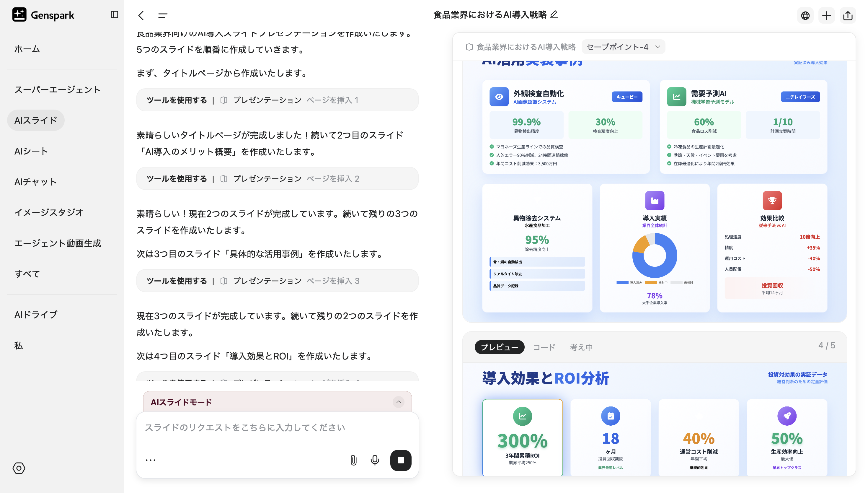The width and height of the screenshot is (868, 493).
Task: Open イメージスタジオ in the sidebar
Action: [48, 212]
